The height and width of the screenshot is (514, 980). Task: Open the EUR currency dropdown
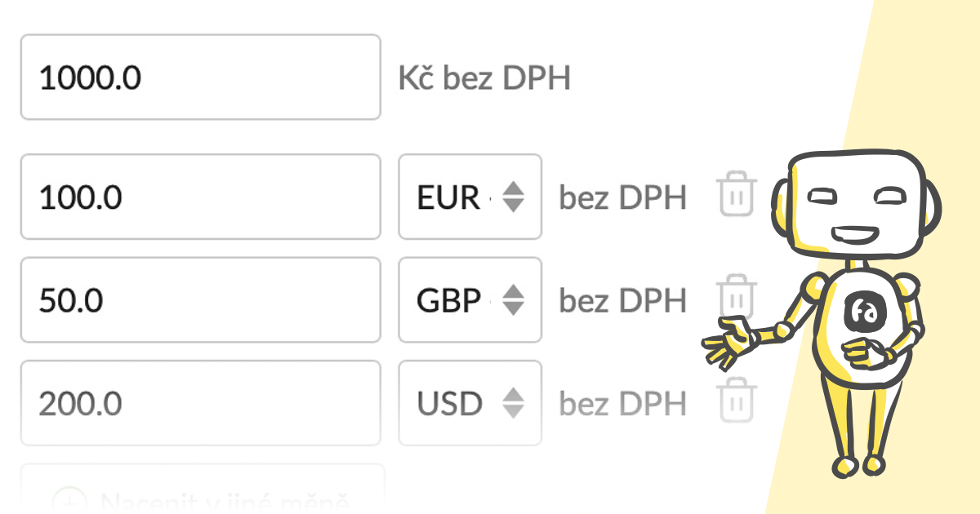click(x=470, y=197)
